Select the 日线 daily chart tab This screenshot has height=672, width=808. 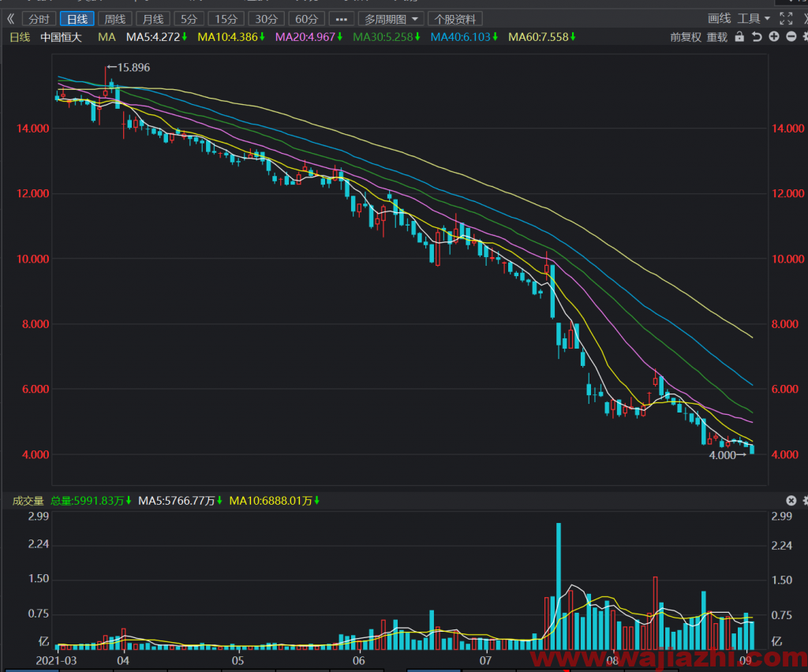77,19
